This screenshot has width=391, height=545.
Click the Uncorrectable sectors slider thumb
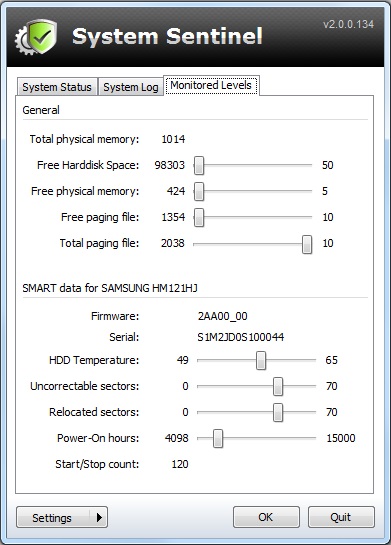(x=278, y=386)
